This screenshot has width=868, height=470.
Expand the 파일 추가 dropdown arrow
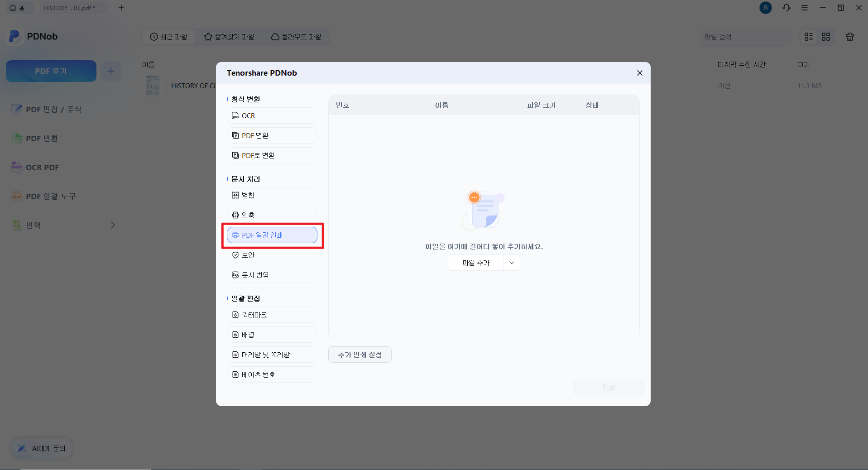512,263
